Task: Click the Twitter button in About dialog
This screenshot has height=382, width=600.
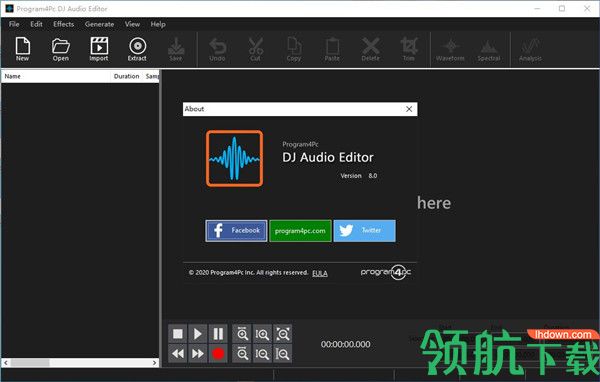Action: click(364, 230)
